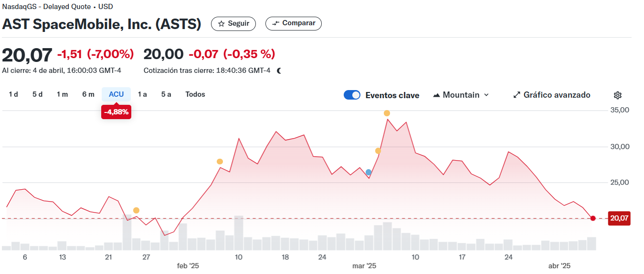Click the abr '25 axis label
The width and height of the screenshot is (644, 274).
point(560,266)
